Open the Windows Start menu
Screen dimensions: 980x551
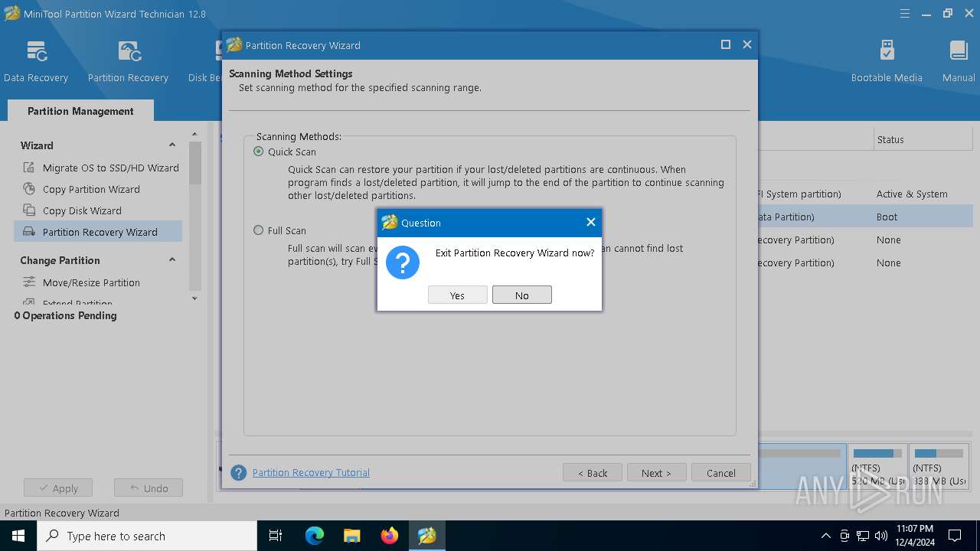tap(18, 536)
